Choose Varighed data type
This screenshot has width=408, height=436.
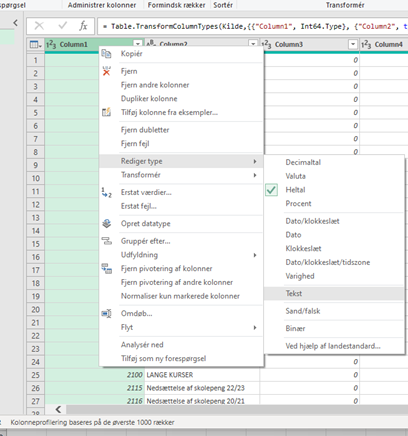[334, 276]
